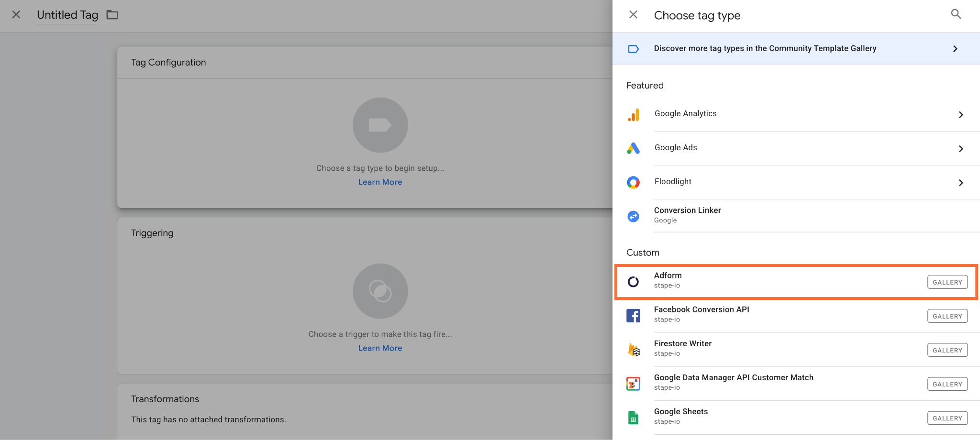
Task: Click the Adform circle logo icon
Action: click(633, 282)
